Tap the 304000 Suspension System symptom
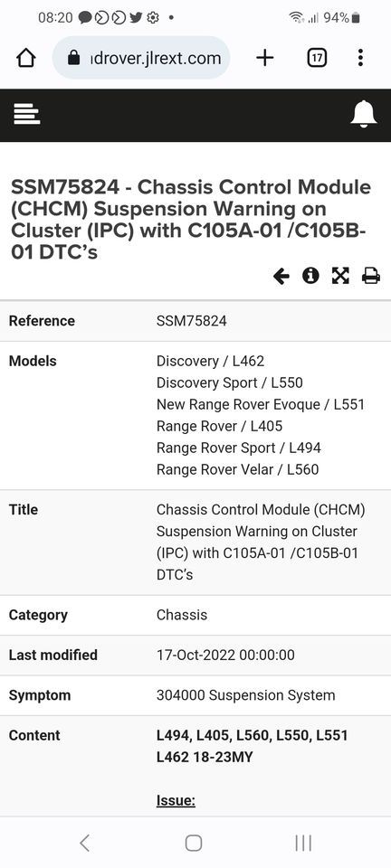Viewport: 391px width, 868px height. pyautogui.click(x=246, y=695)
